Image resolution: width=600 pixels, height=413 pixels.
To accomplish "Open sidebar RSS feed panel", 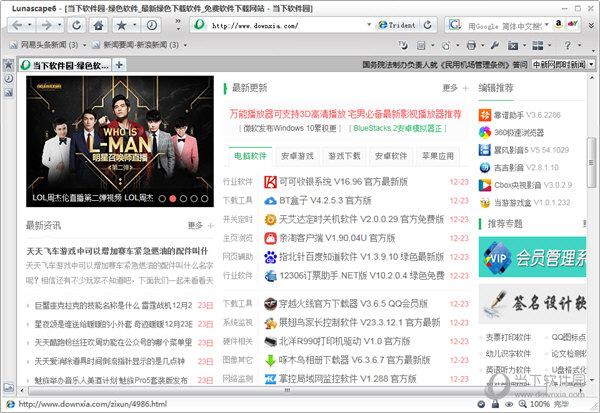I will click(x=8, y=92).
